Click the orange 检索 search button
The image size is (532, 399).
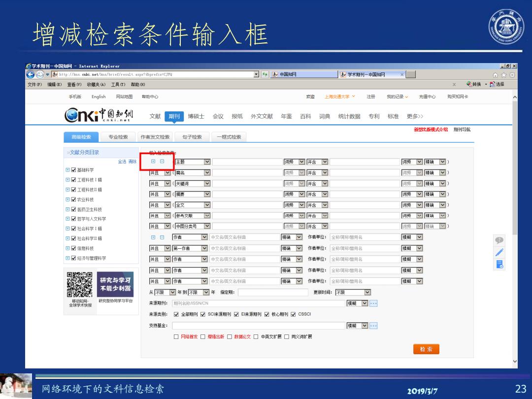[x=426, y=349]
